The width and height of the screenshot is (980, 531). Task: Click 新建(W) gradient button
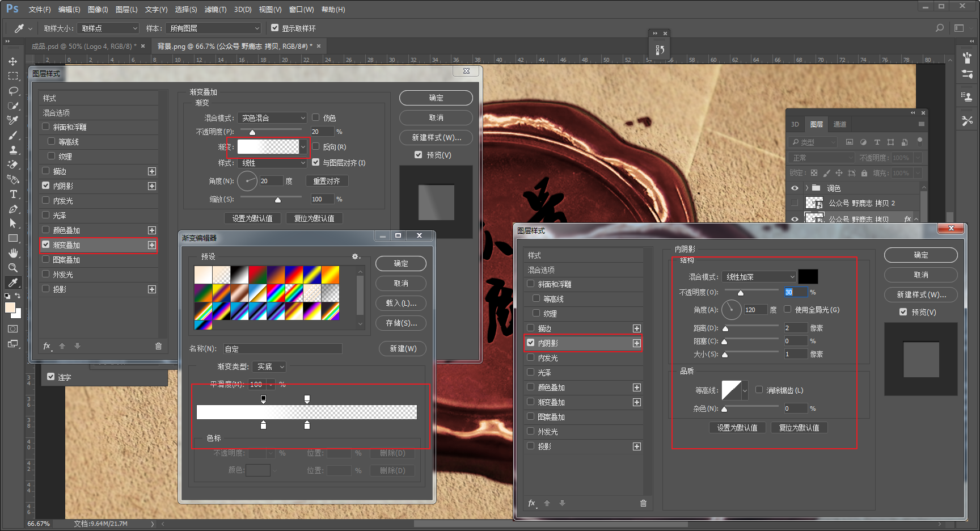coord(403,348)
